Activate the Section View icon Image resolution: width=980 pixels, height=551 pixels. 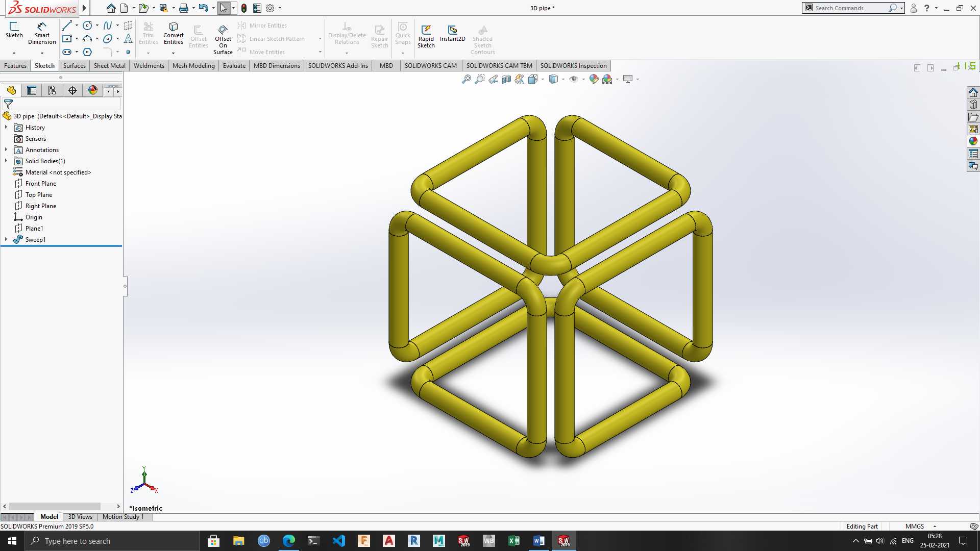(506, 79)
